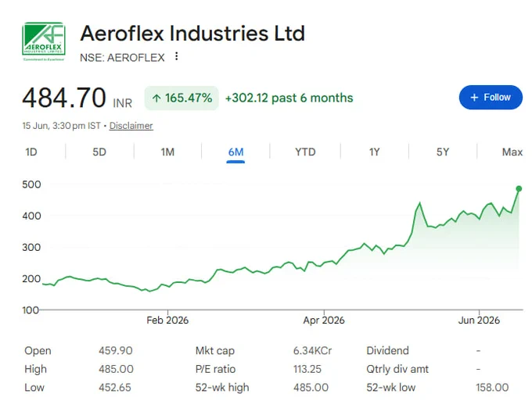This screenshot has width=532, height=408.
Task: Click the Apr 2026 axis label
Action: coord(324,320)
